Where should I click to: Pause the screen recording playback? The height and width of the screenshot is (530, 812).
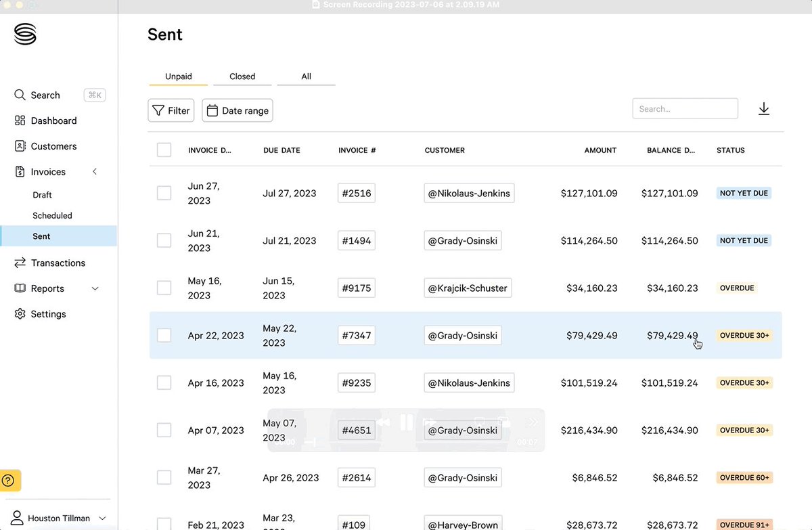406,422
